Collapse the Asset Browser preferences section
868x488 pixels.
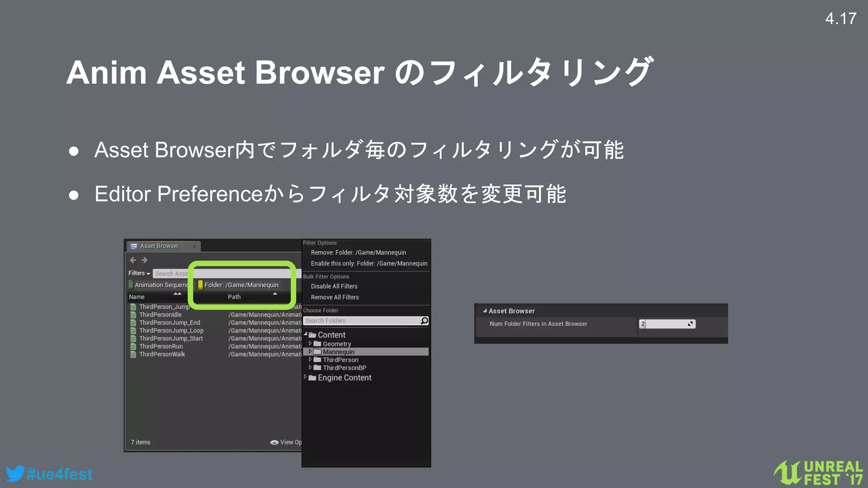point(484,311)
